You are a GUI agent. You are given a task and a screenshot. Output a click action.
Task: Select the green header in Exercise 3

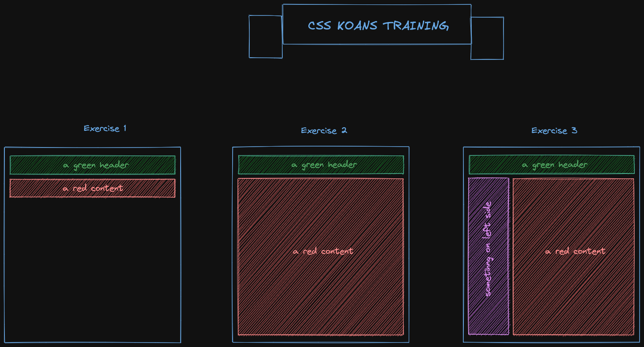[x=551, y=165]
